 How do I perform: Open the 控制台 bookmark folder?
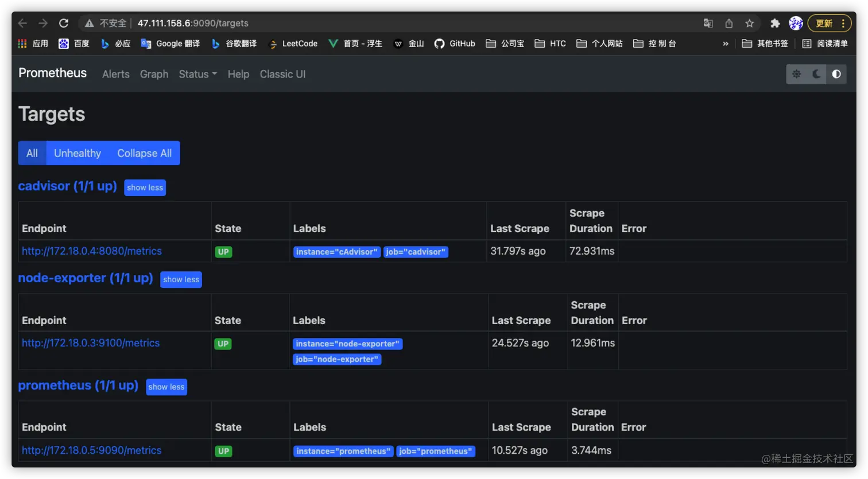655,44
